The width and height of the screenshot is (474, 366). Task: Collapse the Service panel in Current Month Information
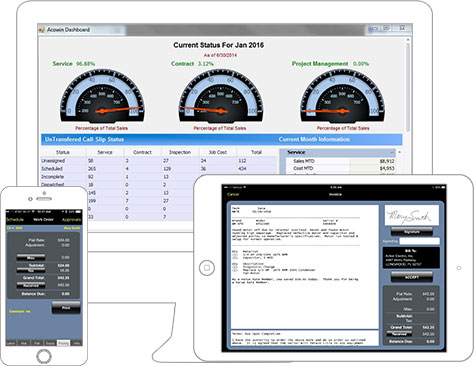[392, 152]
